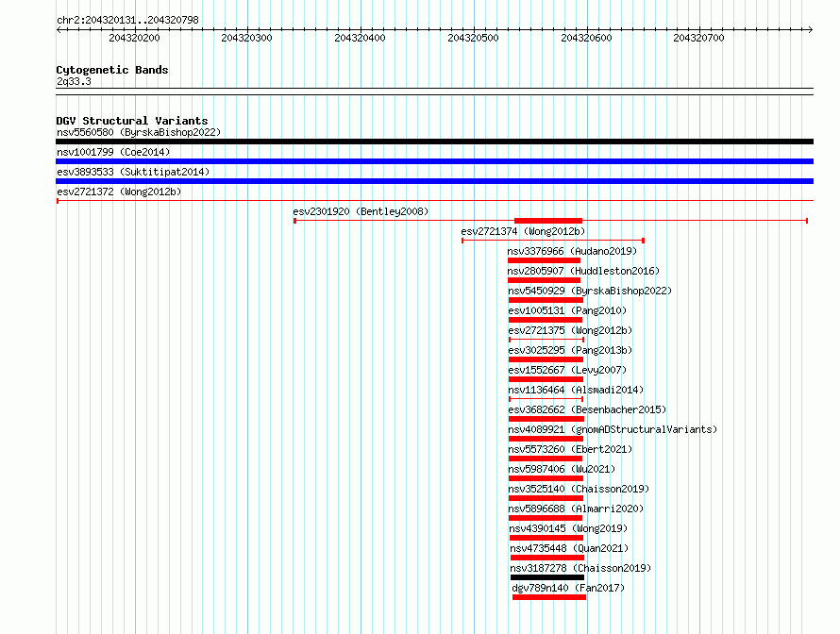Open esv2301920 (Bentley2008) variant label
The width and height of the screenshot is (840, 634).
[361, 211]
